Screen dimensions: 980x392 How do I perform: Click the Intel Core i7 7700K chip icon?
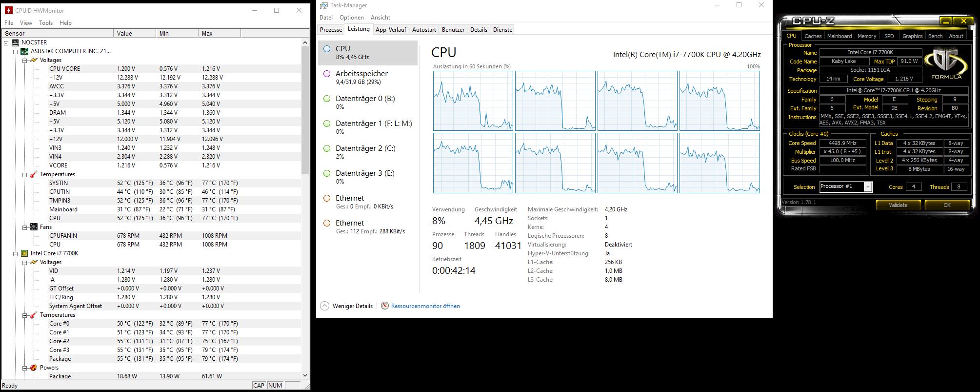pyautogui.click(x=24, y=253)
